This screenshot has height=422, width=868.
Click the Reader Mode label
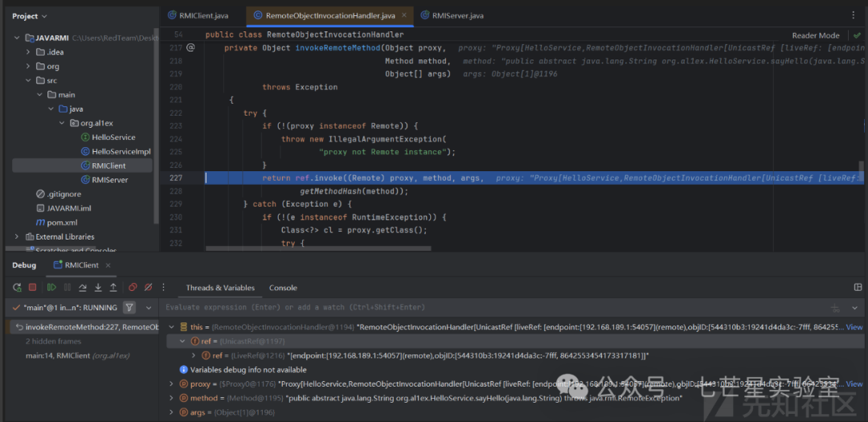pos(816,35)
